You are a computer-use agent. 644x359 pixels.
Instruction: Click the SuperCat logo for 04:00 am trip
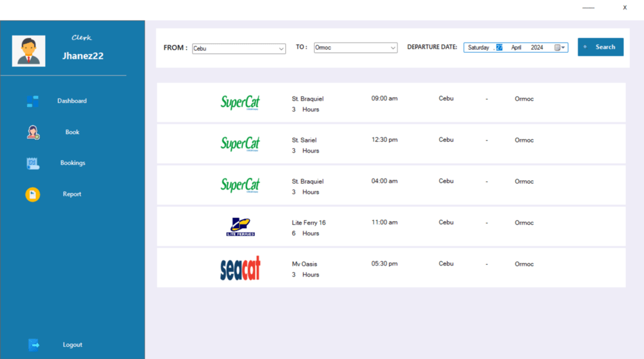tap(240, 185)
